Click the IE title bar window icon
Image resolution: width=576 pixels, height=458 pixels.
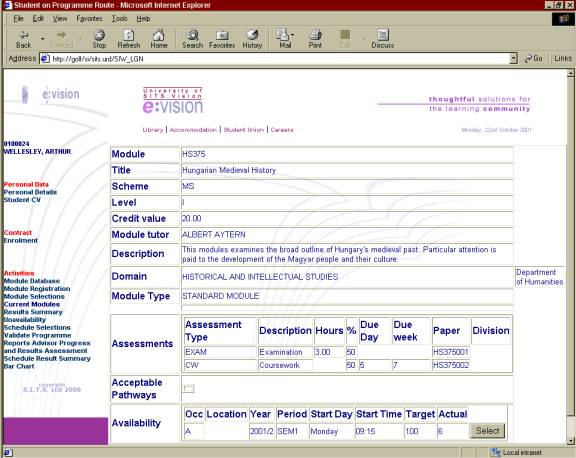(x=7, y=5)
